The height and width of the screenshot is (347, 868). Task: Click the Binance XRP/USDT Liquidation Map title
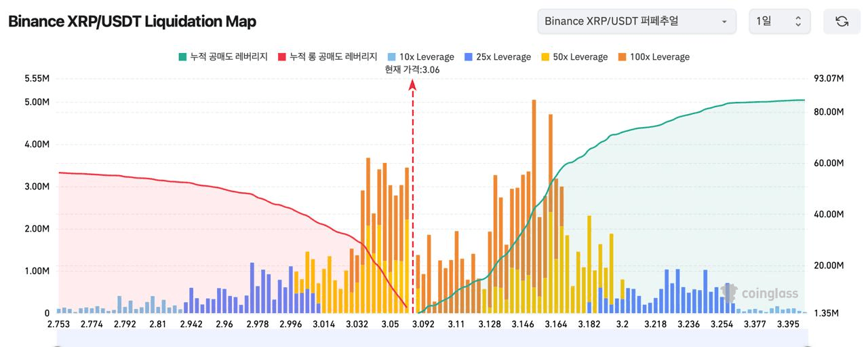132,21
